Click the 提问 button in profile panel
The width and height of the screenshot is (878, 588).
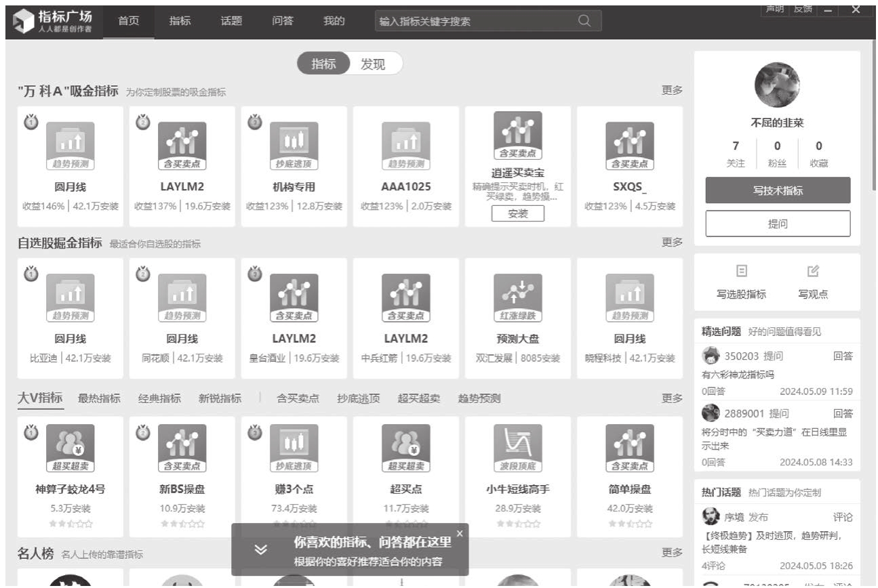778,224
